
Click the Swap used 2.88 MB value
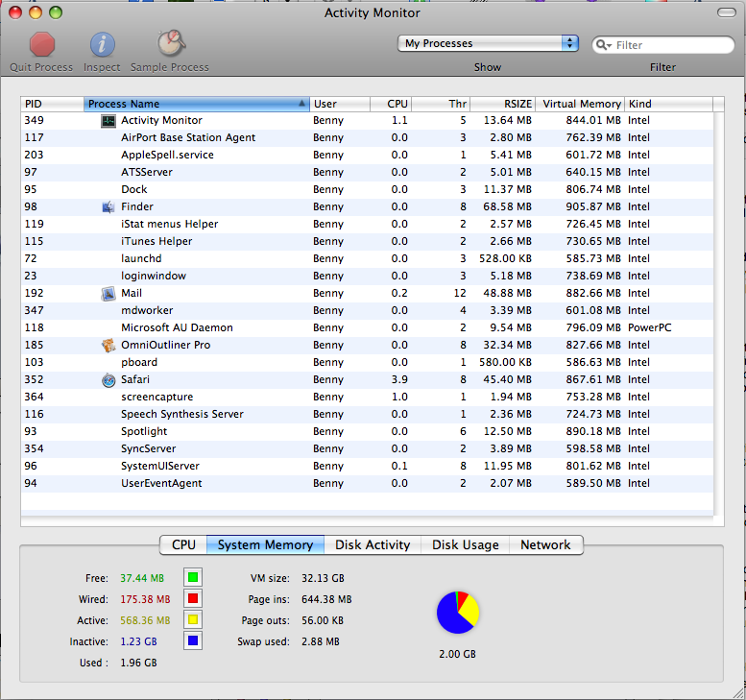[x=320, y=642]
